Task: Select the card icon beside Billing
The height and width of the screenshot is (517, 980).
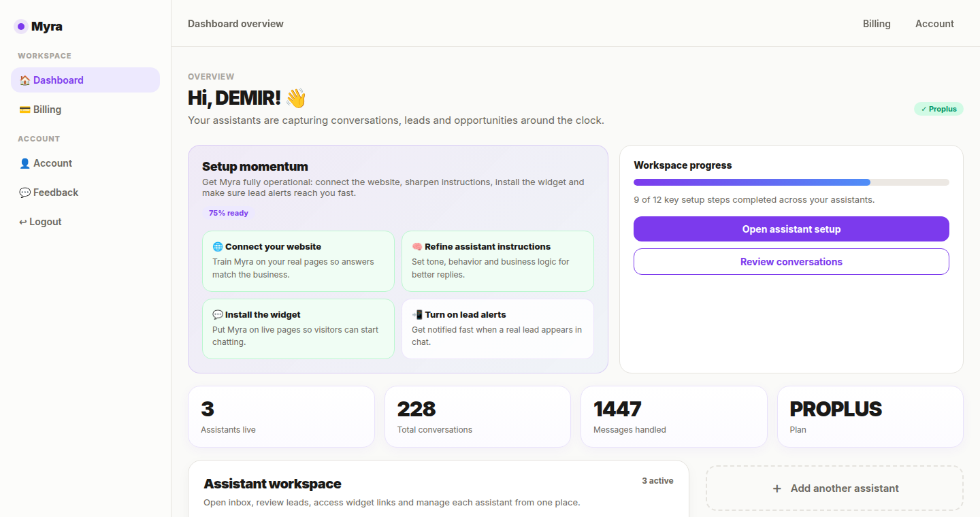Action: pos(24,109)
